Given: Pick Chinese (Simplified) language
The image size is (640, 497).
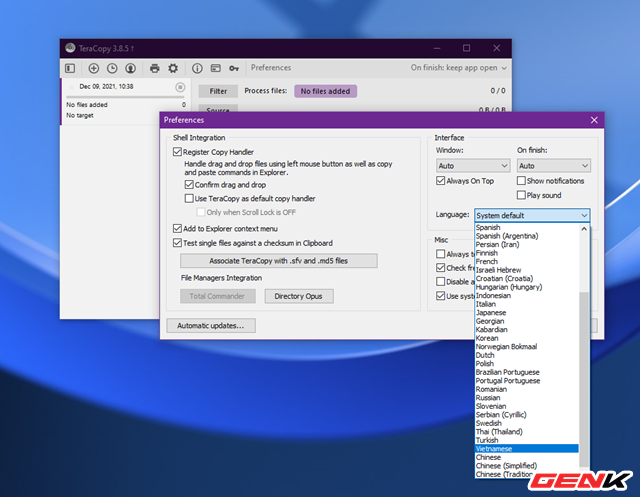Looking at the screenshot, I should coord(527,466).
